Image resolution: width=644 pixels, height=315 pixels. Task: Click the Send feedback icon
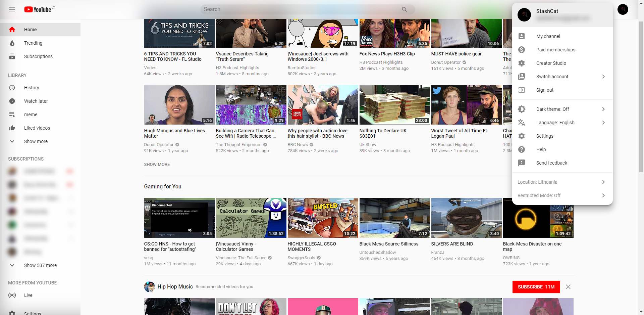click(522, 163)
